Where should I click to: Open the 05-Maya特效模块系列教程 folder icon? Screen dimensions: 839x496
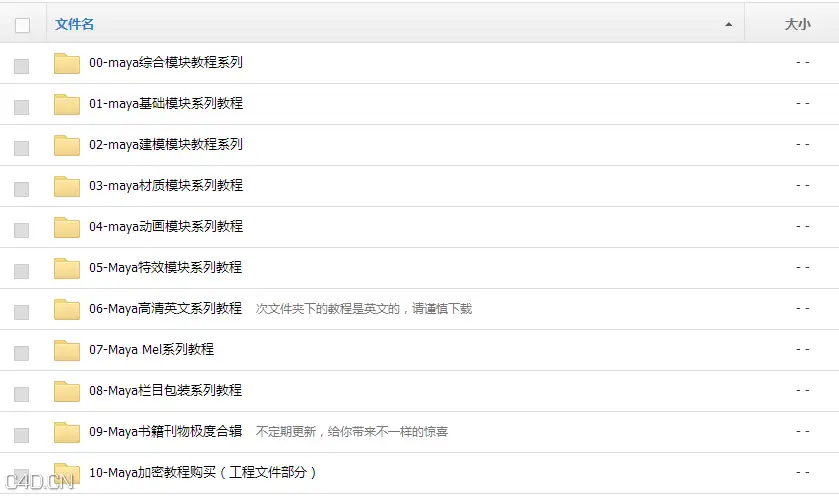coord(67,268)
